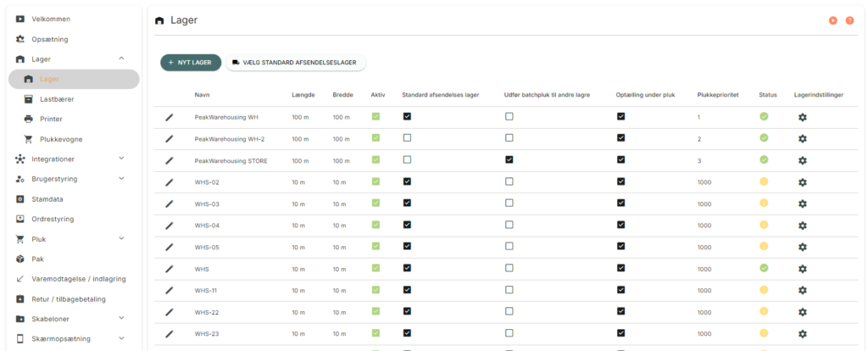The height and width of the screenshot is (351, 868).
Task: Click the gear icon in the WHS row
Action: coord(802,269)
